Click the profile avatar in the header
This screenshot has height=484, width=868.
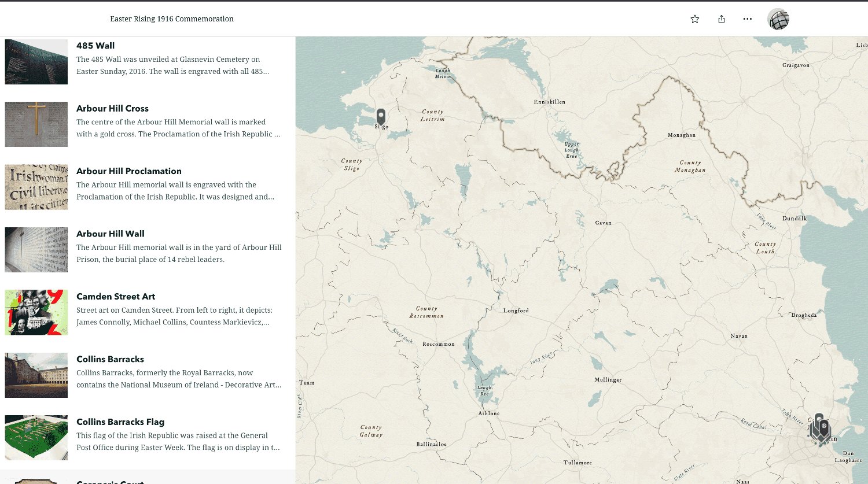778,19
